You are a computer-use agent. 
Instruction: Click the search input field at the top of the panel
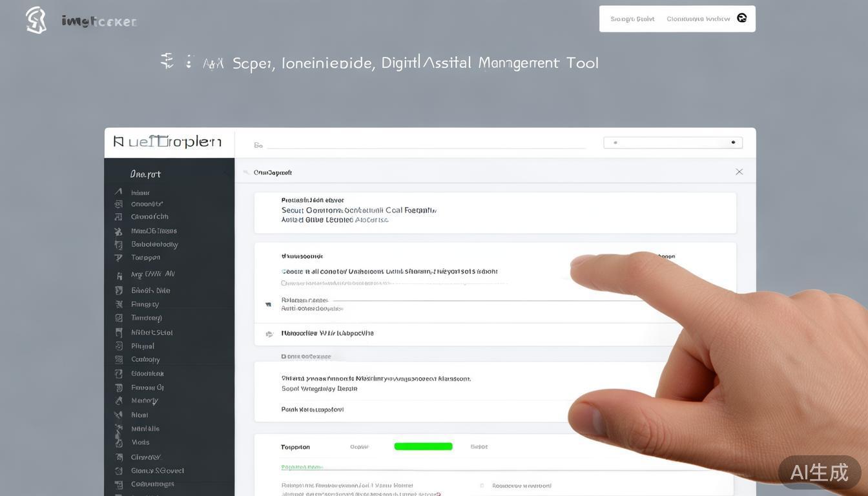pyautogui.click(x=426, y=145)
